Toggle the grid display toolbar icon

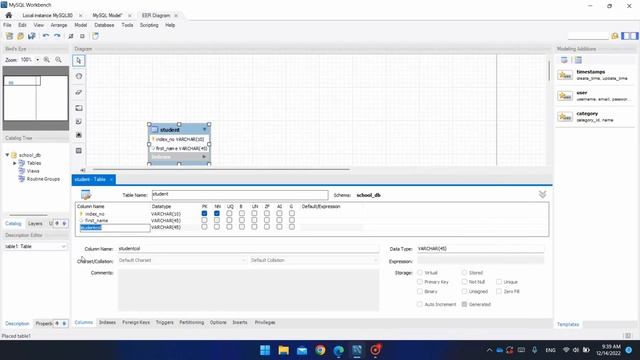71,36
